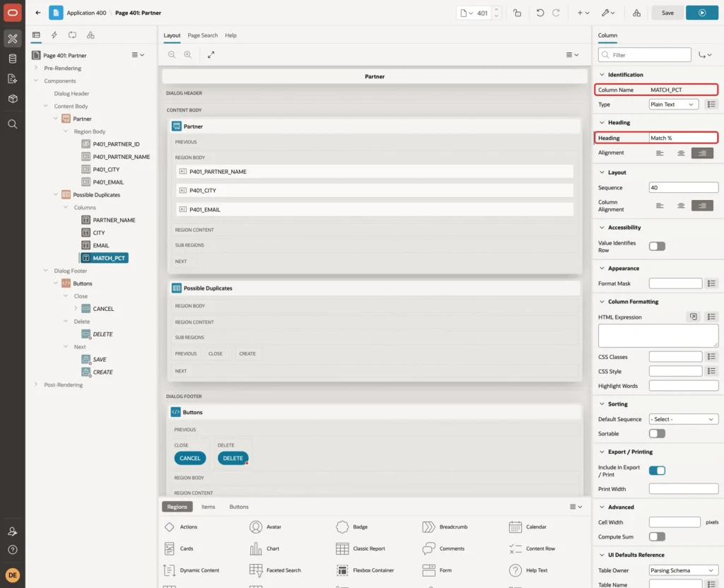
Task: Set heading alignment to left
Action: [x=660, y=153]
